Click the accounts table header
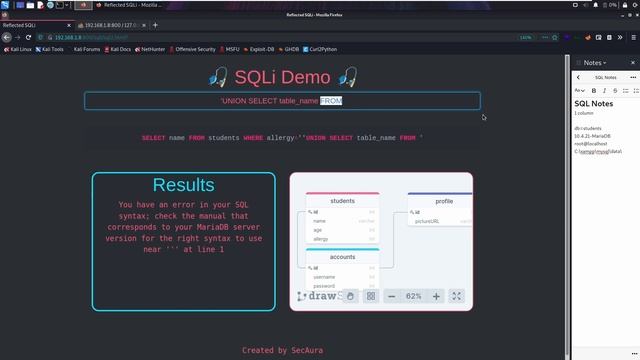The image size is (640, 360). click(x=342, y=257)
